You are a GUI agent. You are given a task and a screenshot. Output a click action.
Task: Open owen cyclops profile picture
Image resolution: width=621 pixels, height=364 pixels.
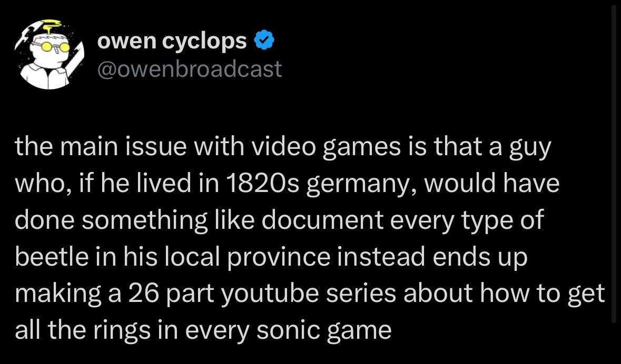(x=48, y=57)
